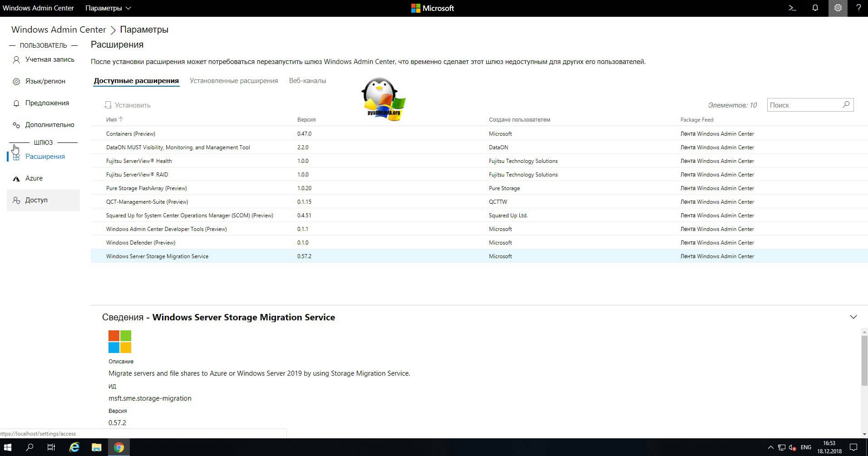Screen dimensions: 868x456
Task: Open Доступ gateway settings
Action: coord(44,200)
